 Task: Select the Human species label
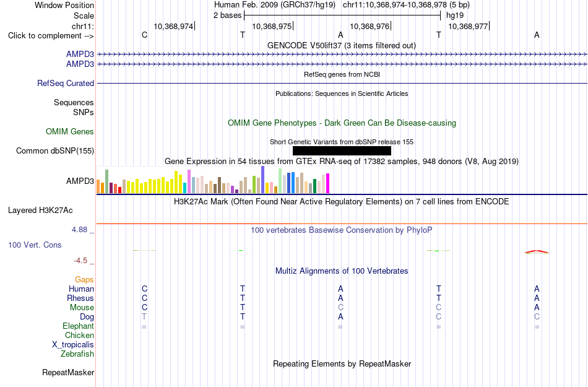pos(81,289)
